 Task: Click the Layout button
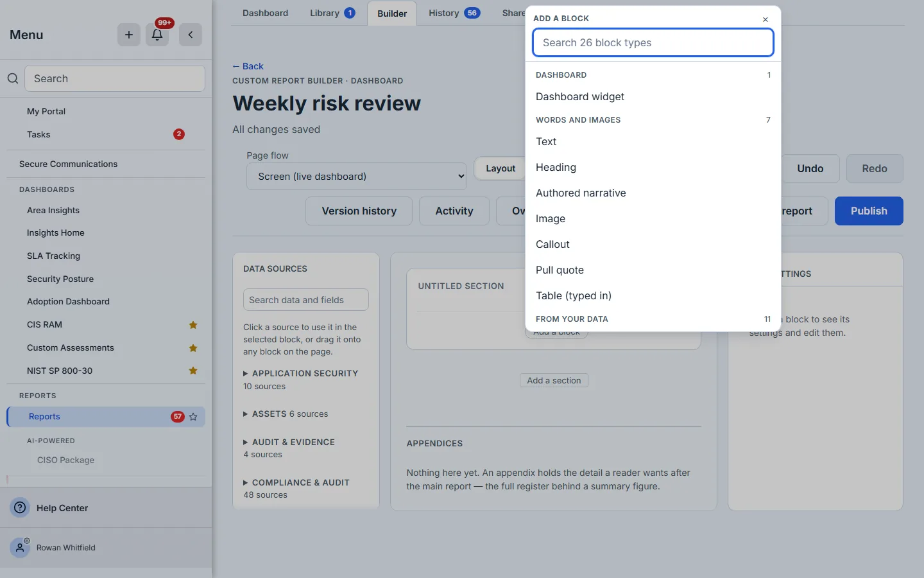point(501,168)
